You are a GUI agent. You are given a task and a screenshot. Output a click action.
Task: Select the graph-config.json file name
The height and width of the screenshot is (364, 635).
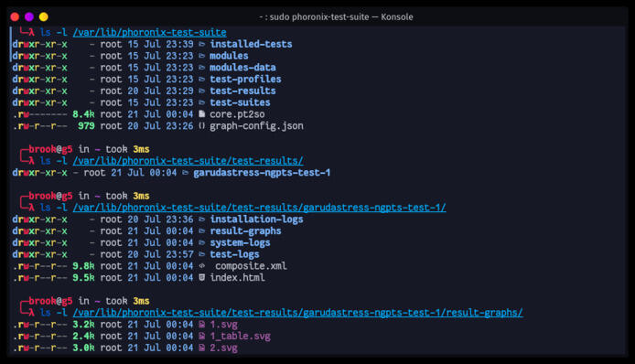256,126
